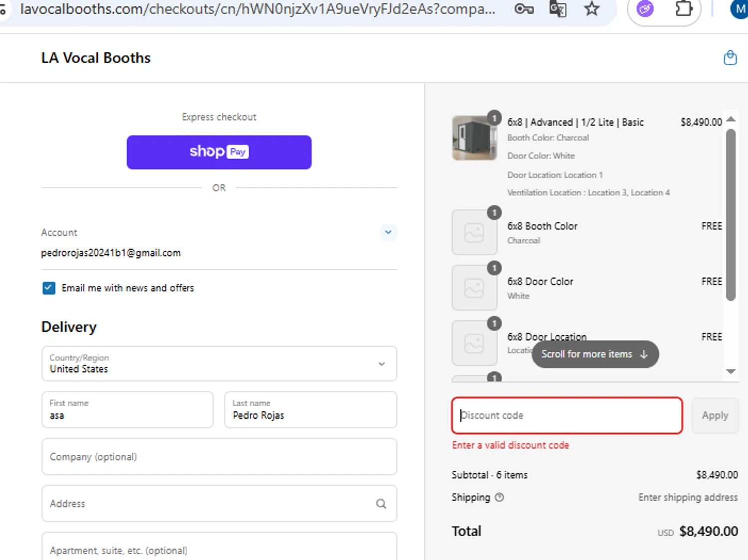Click the Last name field

tap(311, 410)
